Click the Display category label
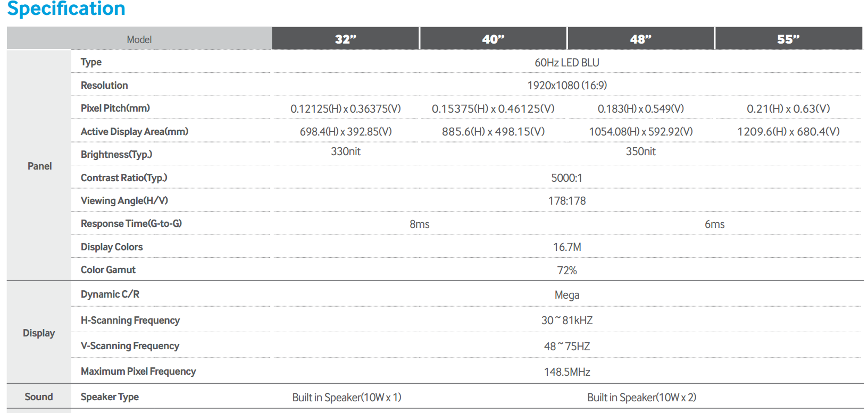The image size is (868, 413). click(39, 333)
